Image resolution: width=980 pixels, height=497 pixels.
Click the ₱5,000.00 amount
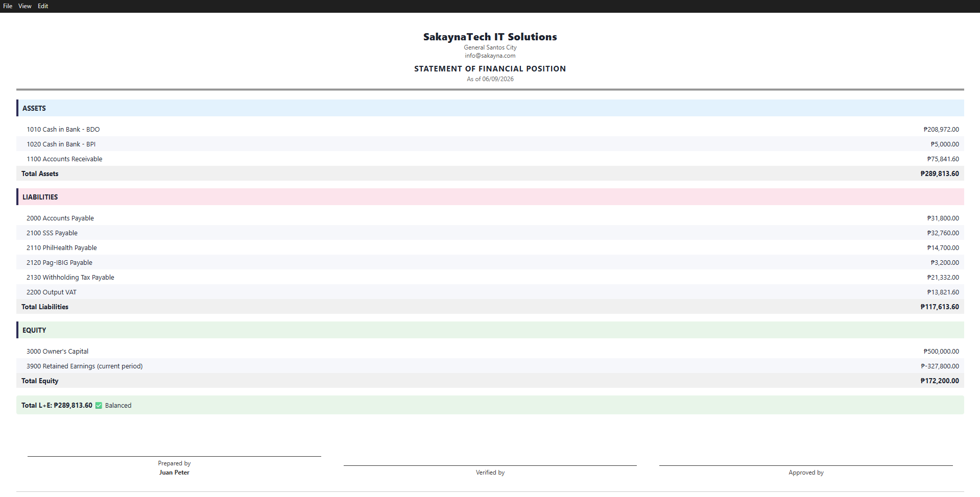(x=945, y=144)
